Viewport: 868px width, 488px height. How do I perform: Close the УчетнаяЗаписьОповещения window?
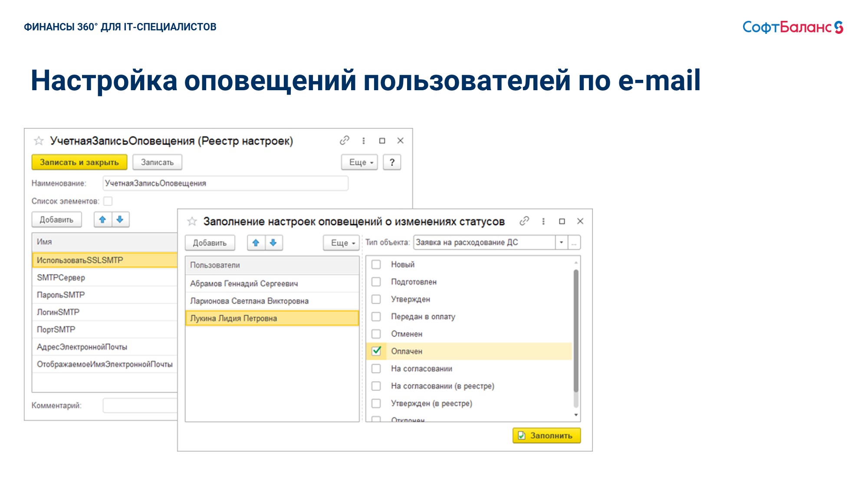pos(401,141)
